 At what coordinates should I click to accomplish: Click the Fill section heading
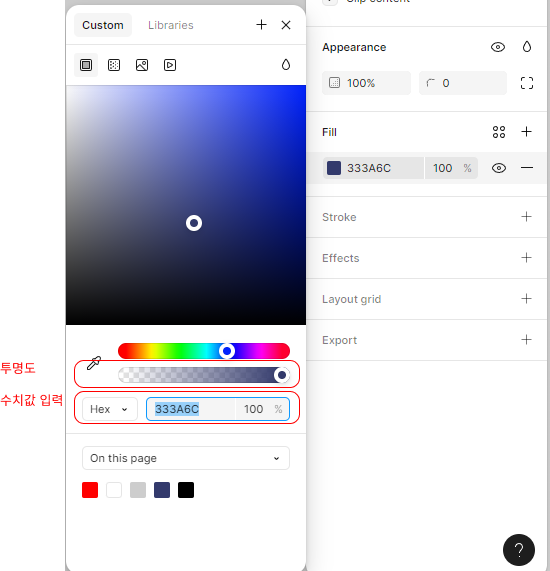point(329,132)
